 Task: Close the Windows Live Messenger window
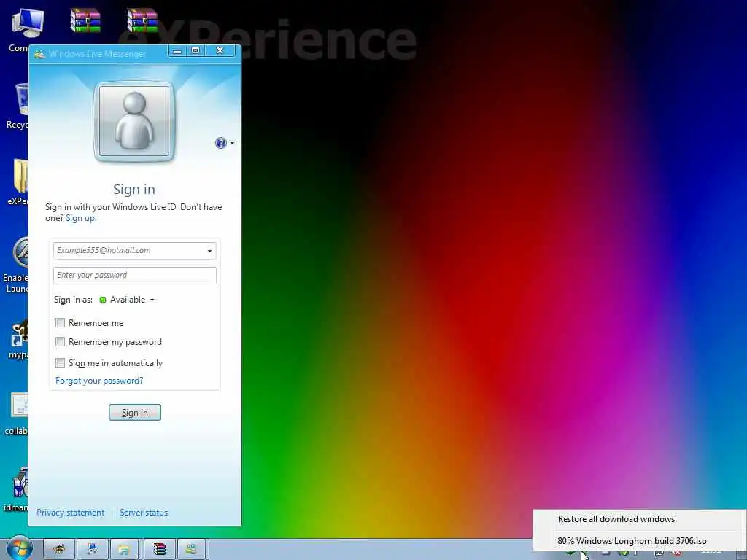point(220,50)
